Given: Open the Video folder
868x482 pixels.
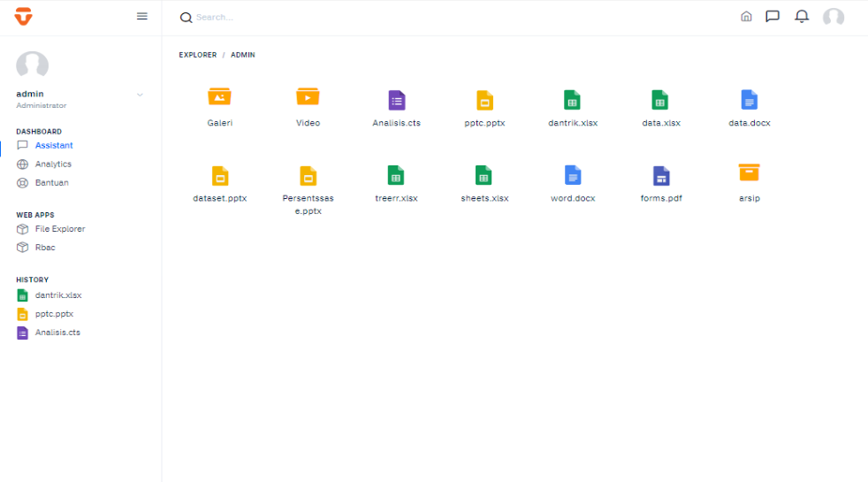Looking at the screenshot, I should 308,97.
